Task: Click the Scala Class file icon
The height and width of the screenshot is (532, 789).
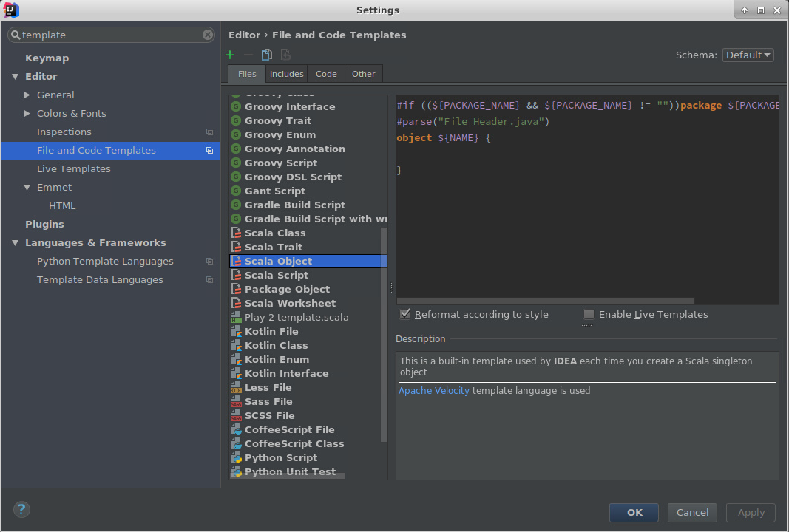Action: 236,233
